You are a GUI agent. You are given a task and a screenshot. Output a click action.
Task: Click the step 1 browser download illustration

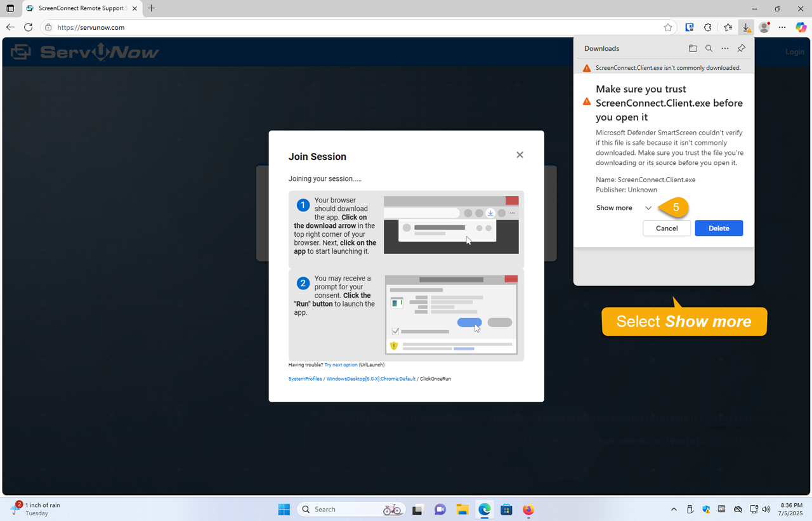pyautogui.click(x=451, y=225)
